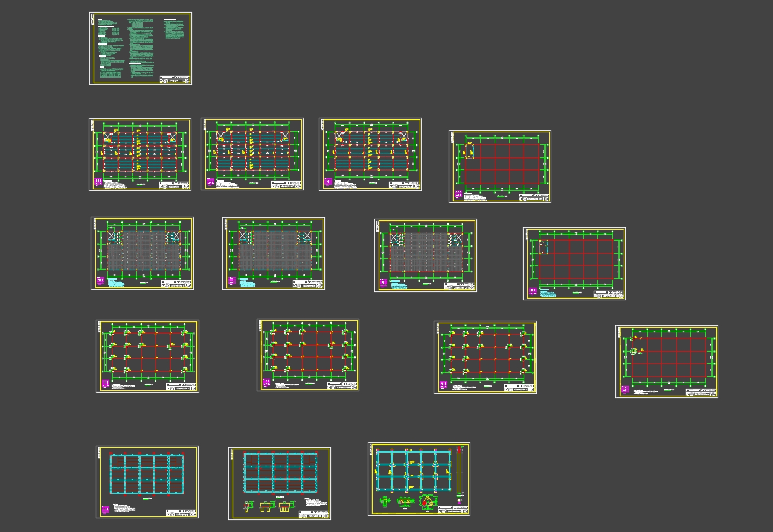Click the bottom sheet with three yellow section details
This screenshot has width=773, height=532.
280,481
